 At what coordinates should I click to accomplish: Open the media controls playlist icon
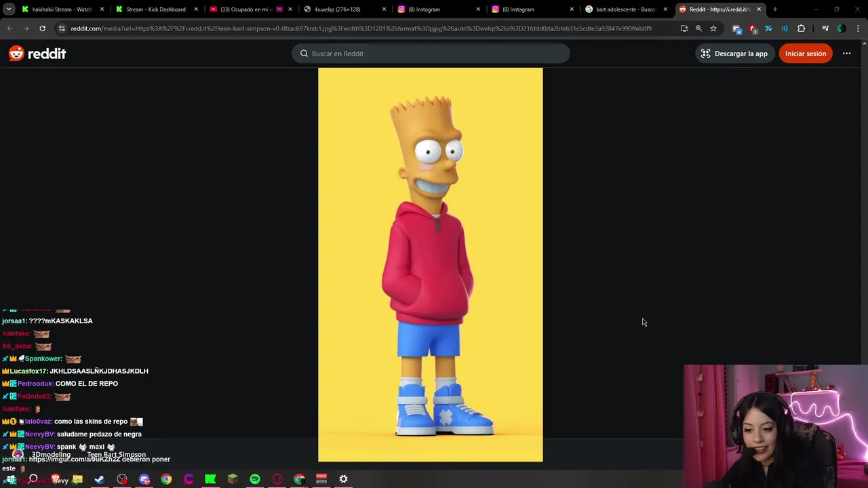click(825, 28)
